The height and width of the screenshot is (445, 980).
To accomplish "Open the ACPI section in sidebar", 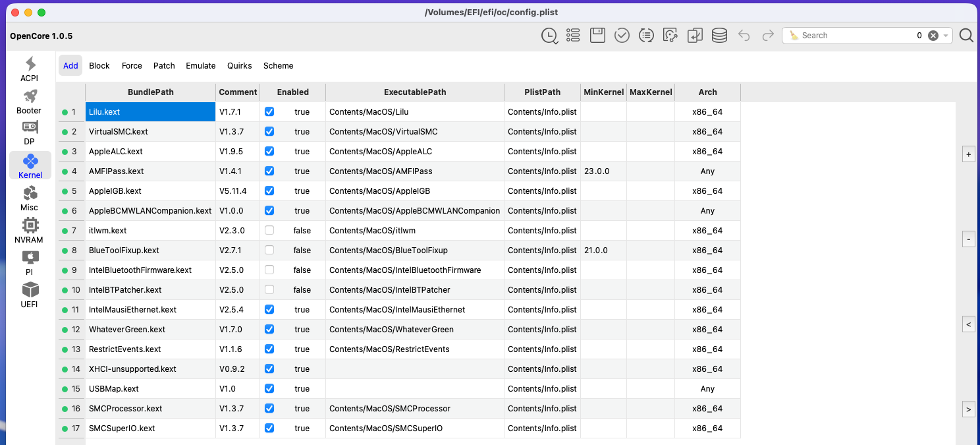I will coord(29,69).
